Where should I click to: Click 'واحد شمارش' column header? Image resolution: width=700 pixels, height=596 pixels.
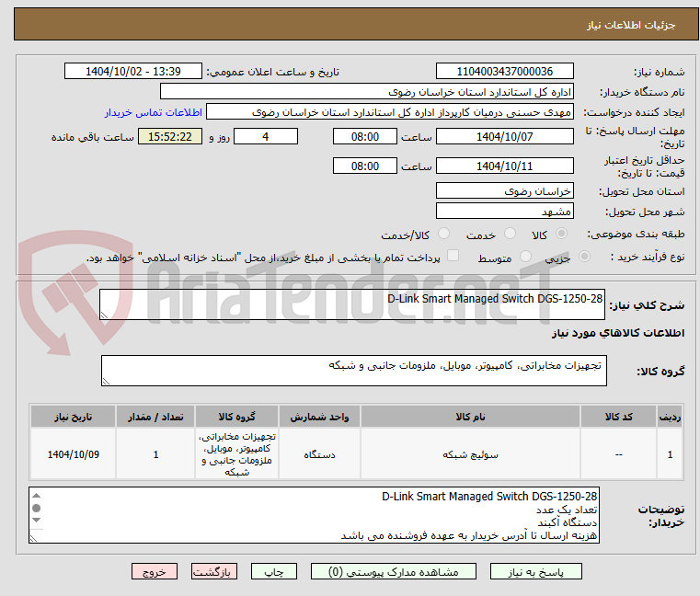coord(319,417)
